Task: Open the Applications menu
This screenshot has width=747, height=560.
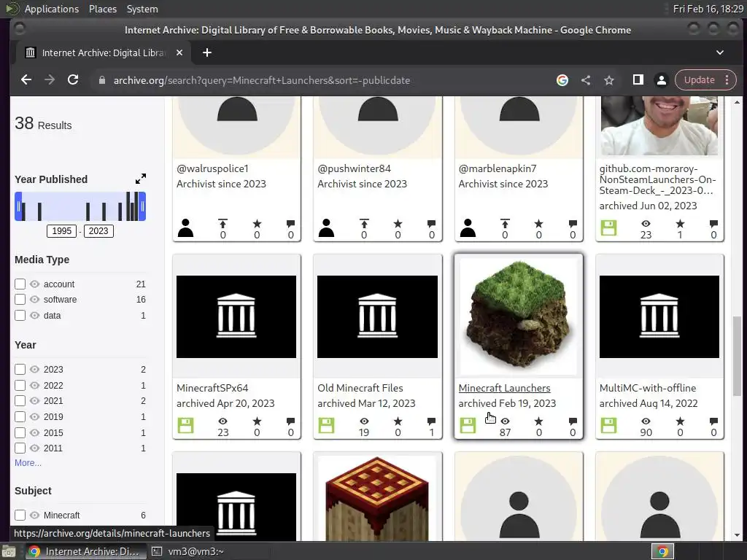Action: [x=52, y=9]
